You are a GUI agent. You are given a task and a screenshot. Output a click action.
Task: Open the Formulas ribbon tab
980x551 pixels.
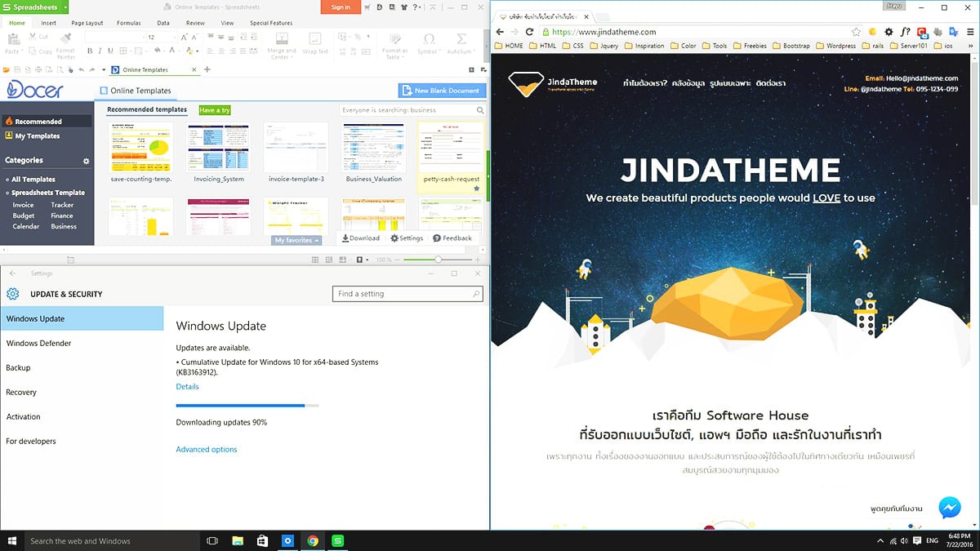(x=129, y=23)
